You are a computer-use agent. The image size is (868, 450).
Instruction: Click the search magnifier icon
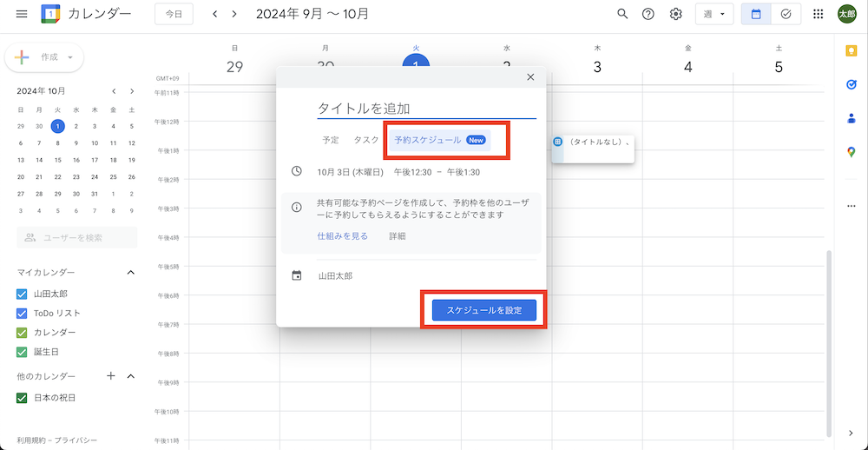(x=622, y=14)
